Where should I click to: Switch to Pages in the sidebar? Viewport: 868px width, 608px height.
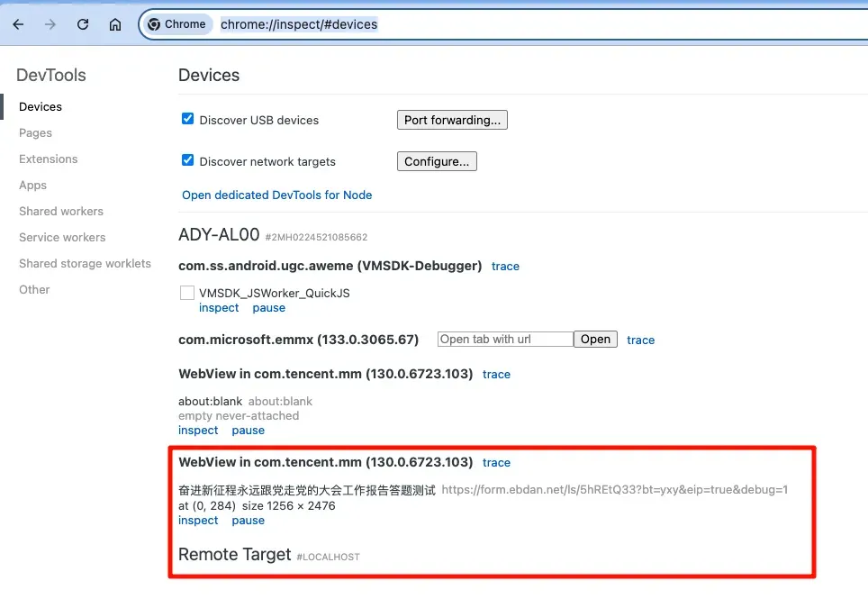35,133
